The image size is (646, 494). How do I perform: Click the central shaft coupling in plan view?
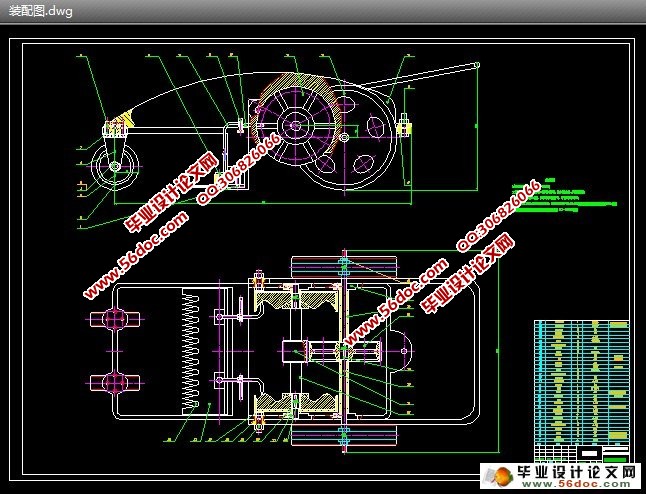point(343,351)
